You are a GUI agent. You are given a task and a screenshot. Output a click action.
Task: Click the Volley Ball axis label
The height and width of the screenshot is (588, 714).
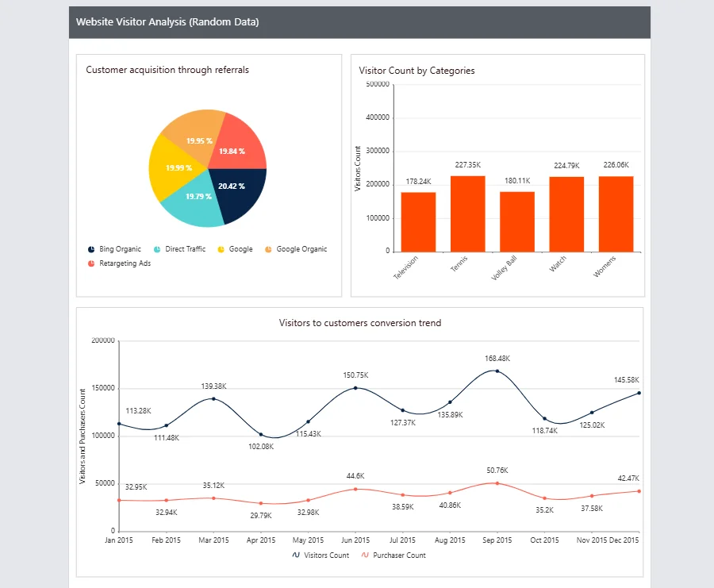coord(504,267)
